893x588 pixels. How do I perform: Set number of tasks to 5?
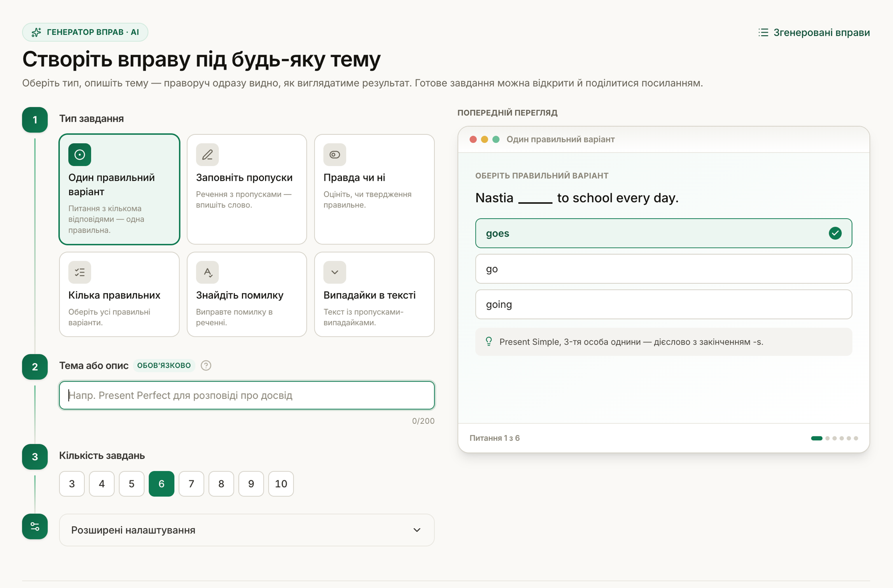(x=132, y=484)
